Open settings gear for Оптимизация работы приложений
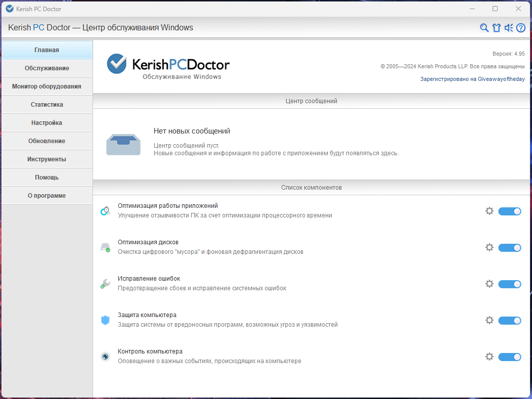Image resolution: width=532 pixels, height=399 pixels. tap(489, 211)
